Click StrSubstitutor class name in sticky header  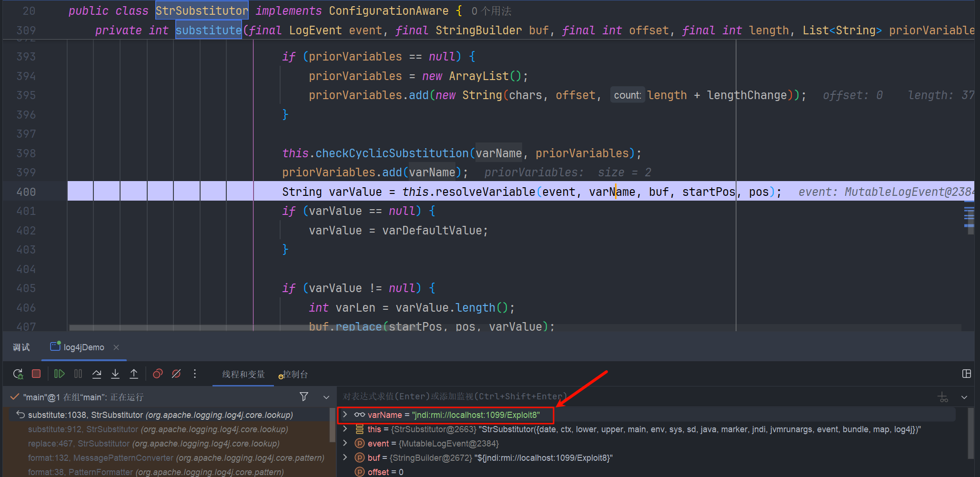202,10
